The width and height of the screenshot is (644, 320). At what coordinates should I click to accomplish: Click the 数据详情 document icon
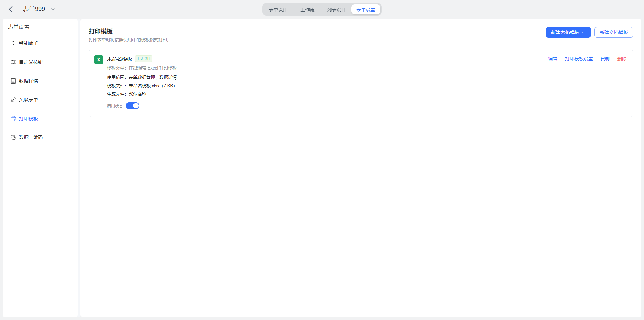[x=13, y=81]
